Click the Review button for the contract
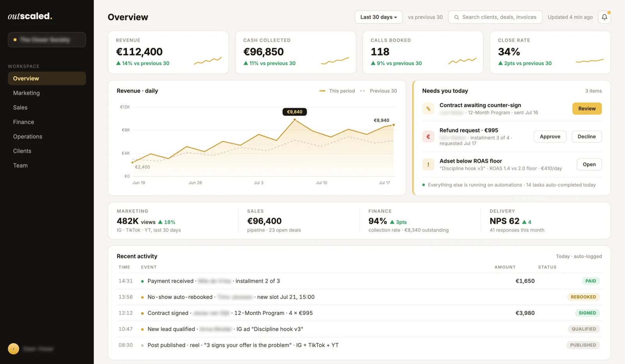 [587, 108]
